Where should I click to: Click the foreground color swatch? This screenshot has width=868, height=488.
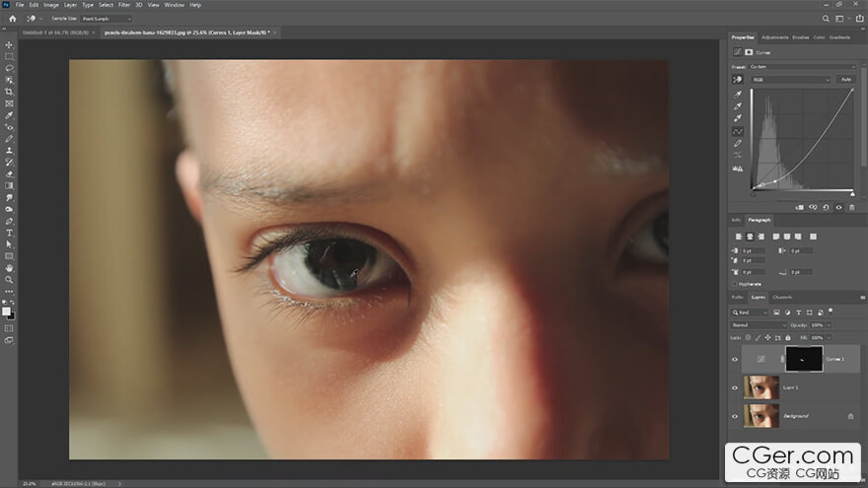[x=6, y=312]
